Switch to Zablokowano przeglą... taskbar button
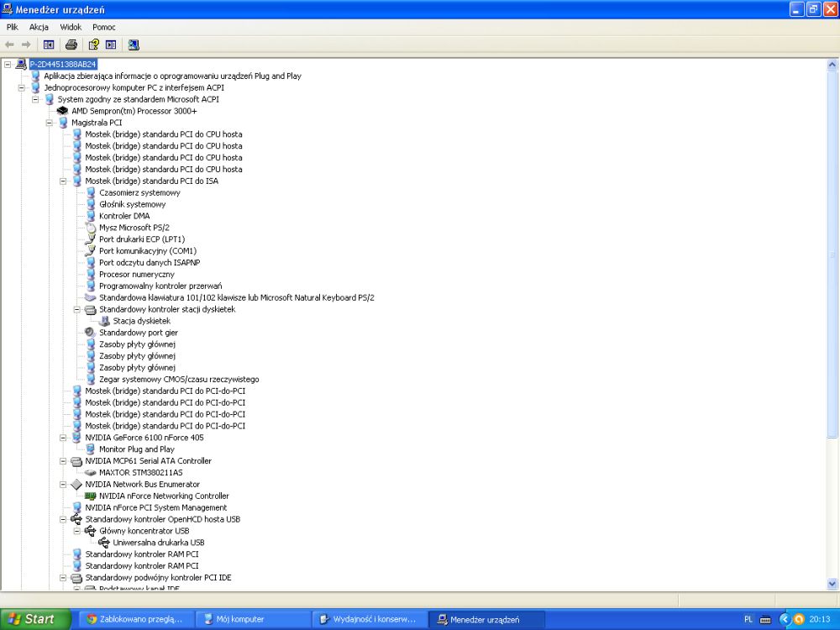840x630 pixels. (136, 619)
